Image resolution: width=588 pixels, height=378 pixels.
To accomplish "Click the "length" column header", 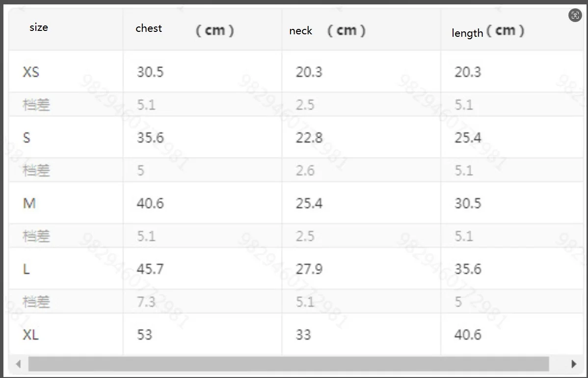I will click(x=467, y=33).
